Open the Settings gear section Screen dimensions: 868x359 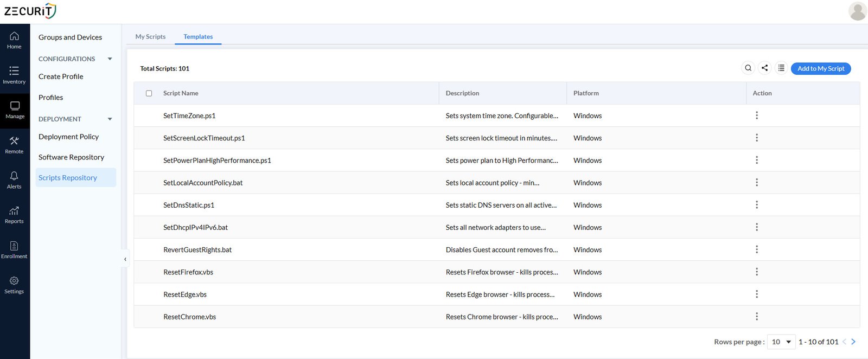(14, 285)
